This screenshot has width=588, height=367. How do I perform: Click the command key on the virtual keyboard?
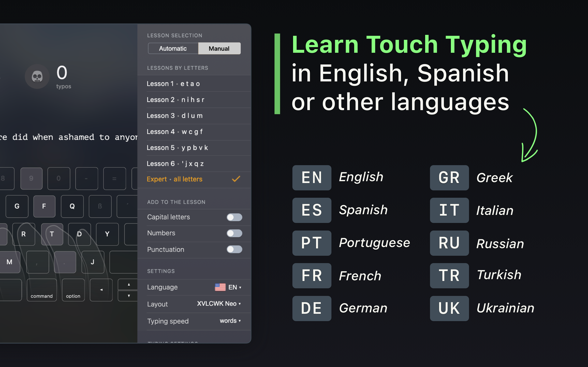[x=42, y=290]
